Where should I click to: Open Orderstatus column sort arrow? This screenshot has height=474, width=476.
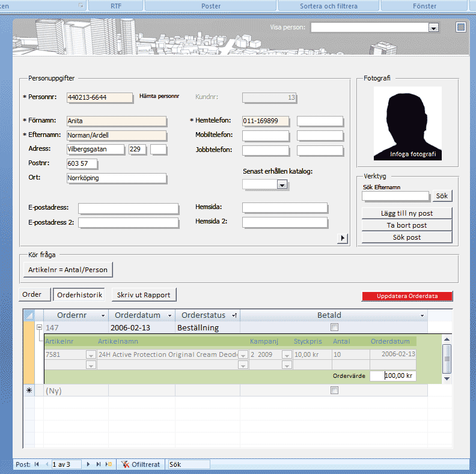[x=234, y=315]
